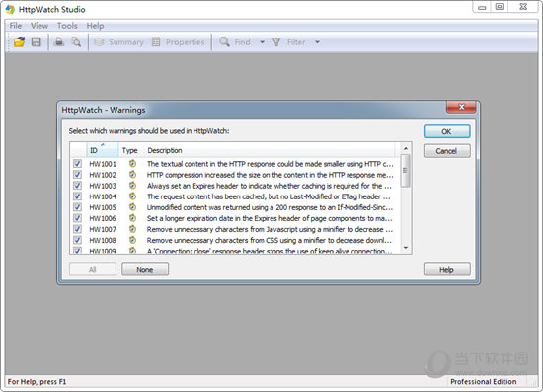
Task: Open a log file with the folder icon
Action: 19,42
